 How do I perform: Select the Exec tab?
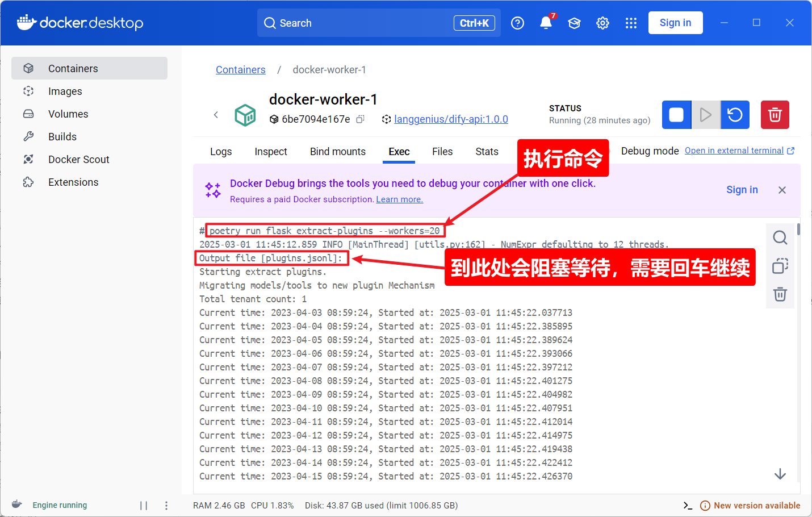tap(399, 152)
